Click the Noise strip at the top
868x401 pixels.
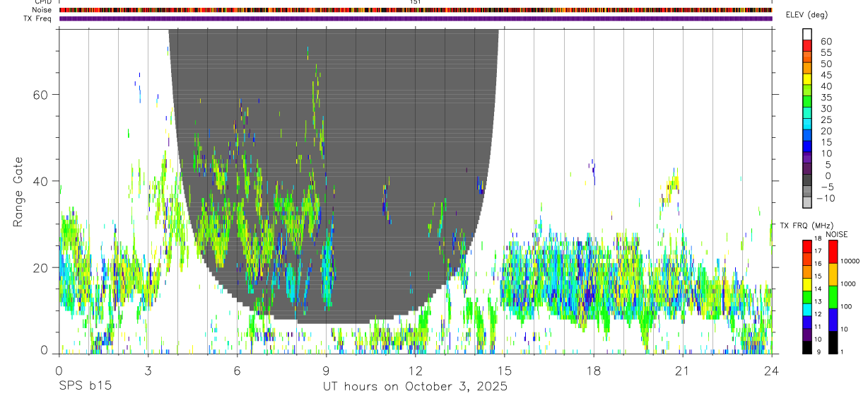416,10
